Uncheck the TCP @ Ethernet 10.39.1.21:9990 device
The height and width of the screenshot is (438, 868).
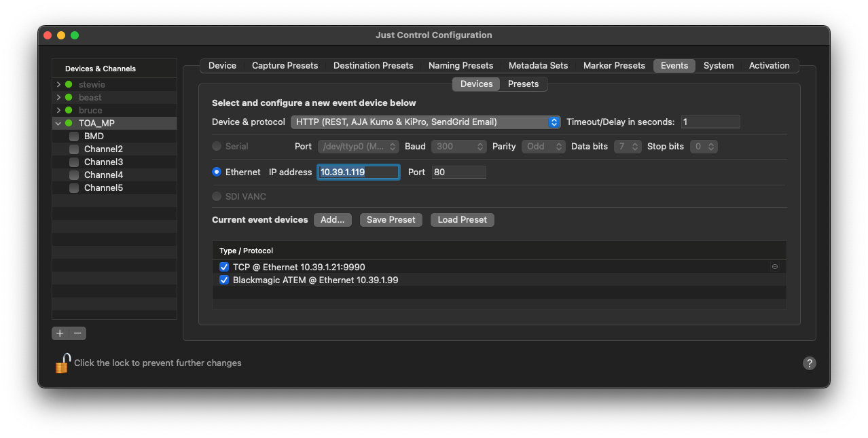(x=224, y=267)
